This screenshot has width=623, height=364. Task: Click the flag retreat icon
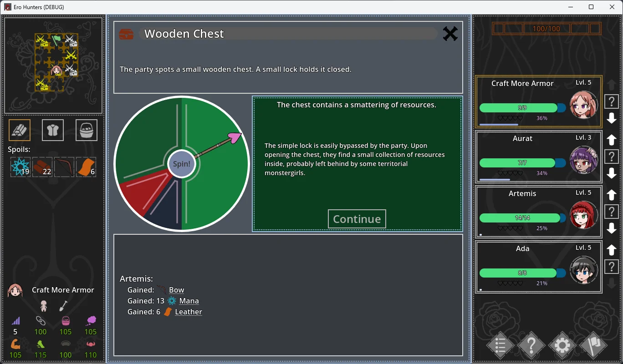coord(593,346)
